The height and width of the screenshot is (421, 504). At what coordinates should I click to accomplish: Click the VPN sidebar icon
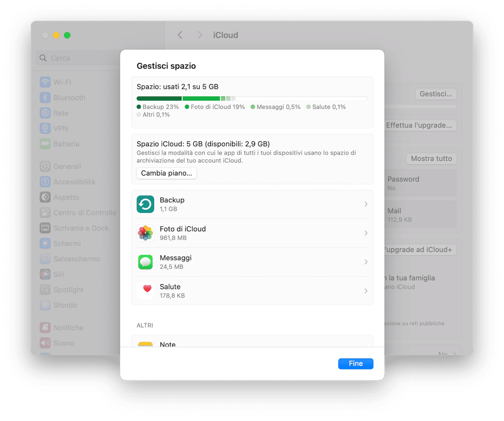45,128
